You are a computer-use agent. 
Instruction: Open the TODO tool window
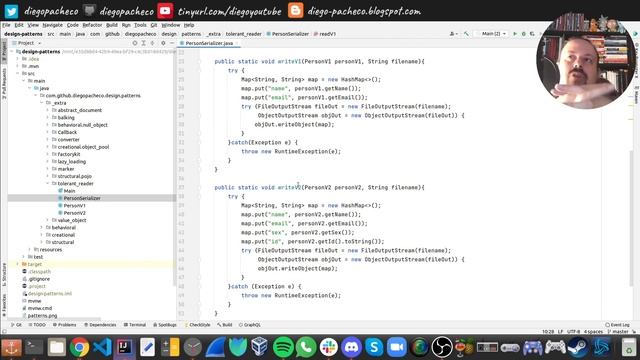(x=37, y=325)
